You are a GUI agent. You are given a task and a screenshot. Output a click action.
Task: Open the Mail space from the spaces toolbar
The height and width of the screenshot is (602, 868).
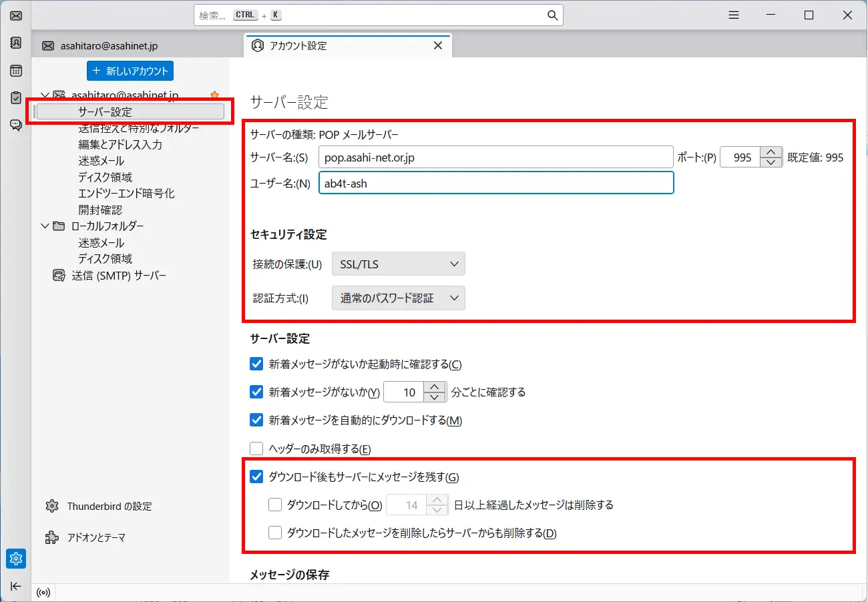point(15,15)
